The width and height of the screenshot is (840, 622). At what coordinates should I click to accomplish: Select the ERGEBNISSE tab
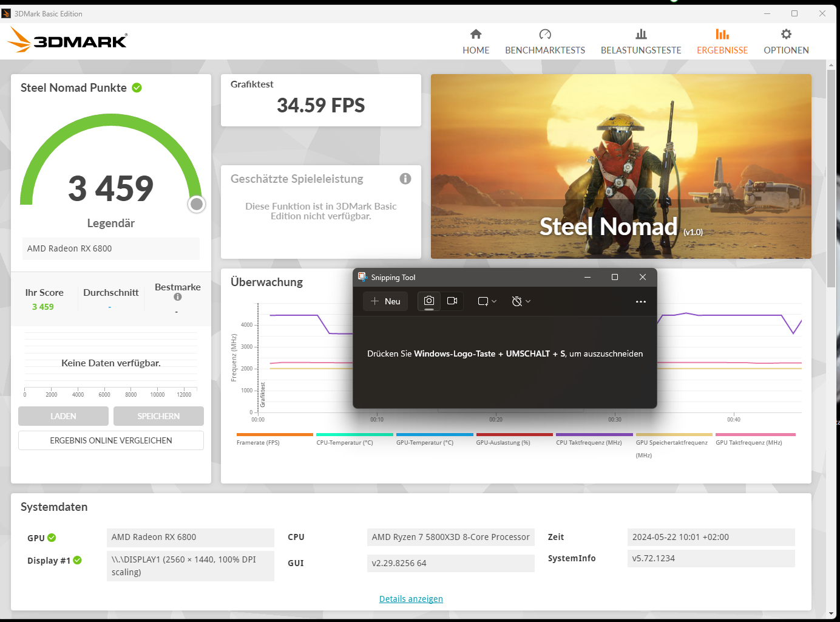722,41
